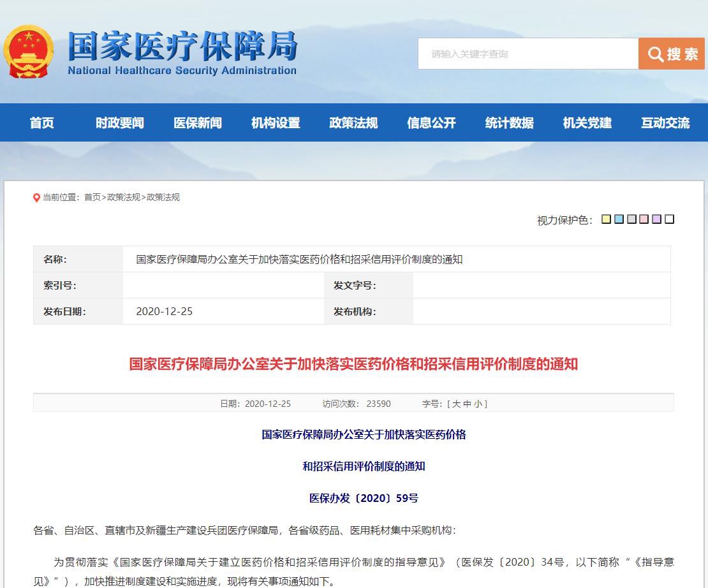Viewport: 708px width, 588px height.
Task: Click the 国家医疗保障局 site title
Action: (x=182, y=46)
